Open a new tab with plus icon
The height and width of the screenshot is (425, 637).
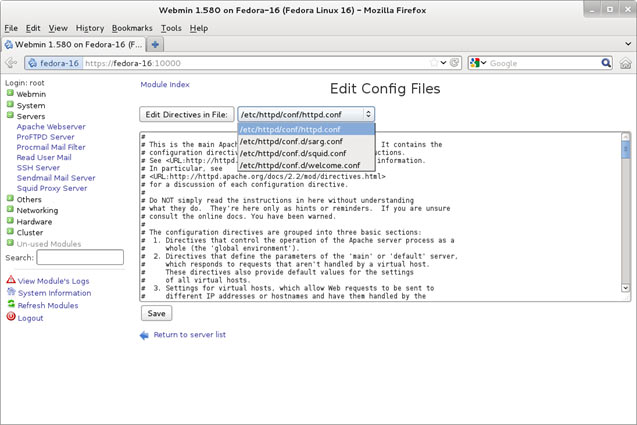[155, 44]
